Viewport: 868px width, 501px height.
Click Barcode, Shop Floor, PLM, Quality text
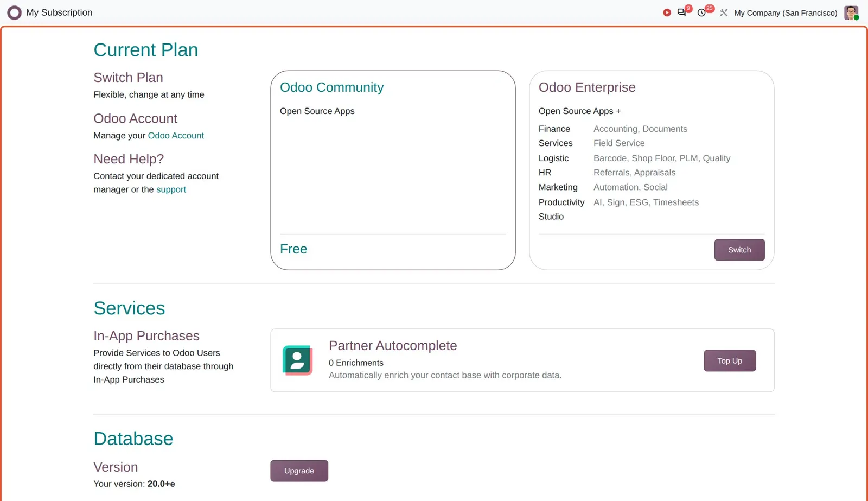click(x=662, y=158)
